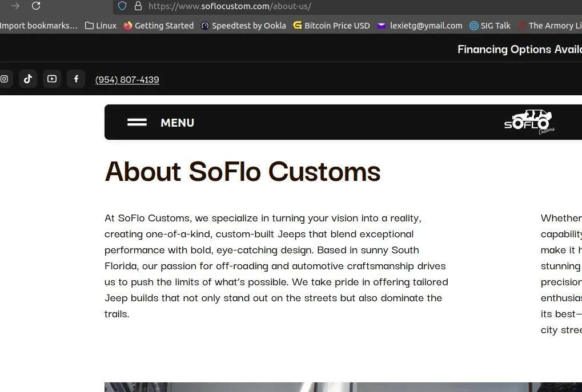Open the SIG Talk bookmark

pyautogui.click(x=490, y=26)
